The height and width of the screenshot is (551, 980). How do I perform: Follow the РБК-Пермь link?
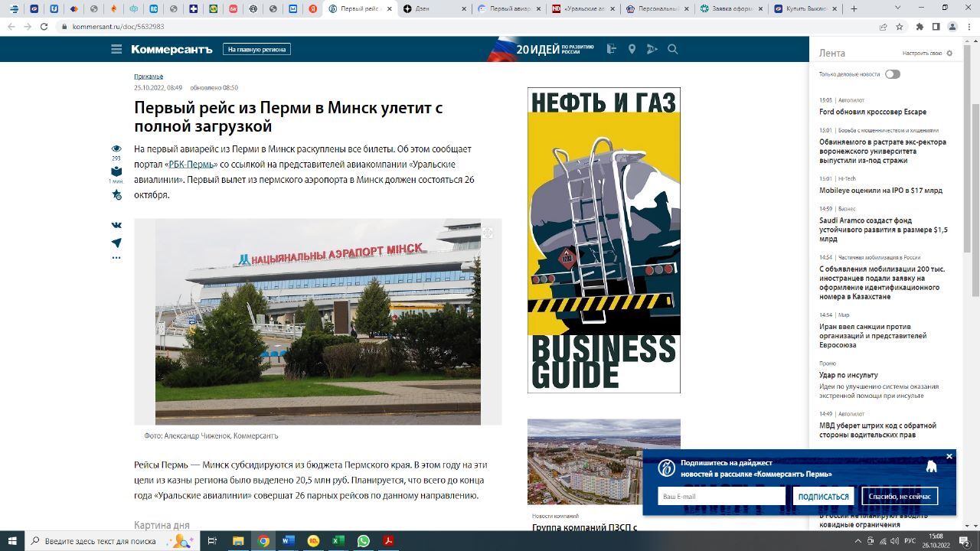tap(191, 165)
